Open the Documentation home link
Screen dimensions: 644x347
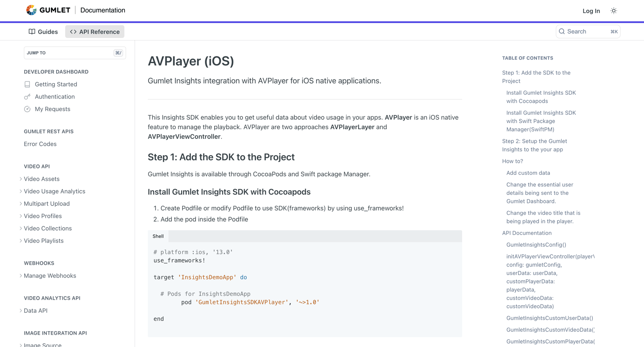[103, 10]
